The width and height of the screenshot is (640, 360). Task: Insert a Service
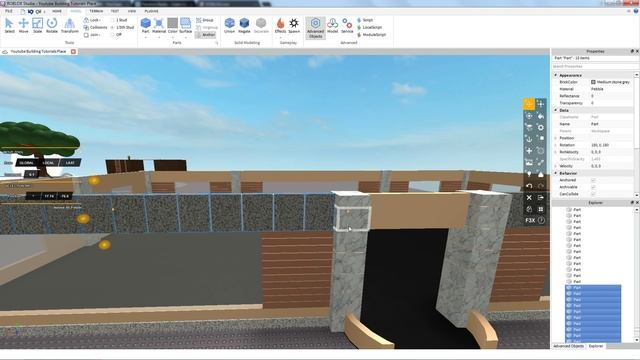tap(347, 26)
